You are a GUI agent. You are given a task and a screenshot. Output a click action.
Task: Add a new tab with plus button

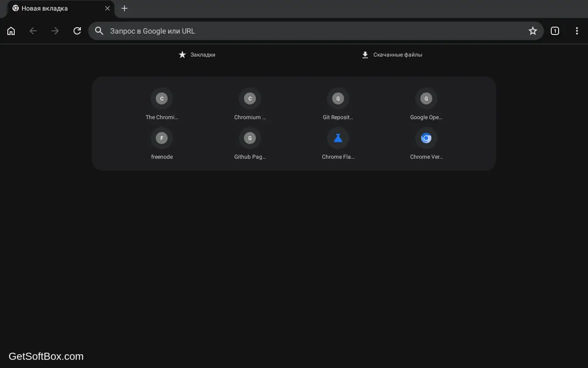coord(124,8)
